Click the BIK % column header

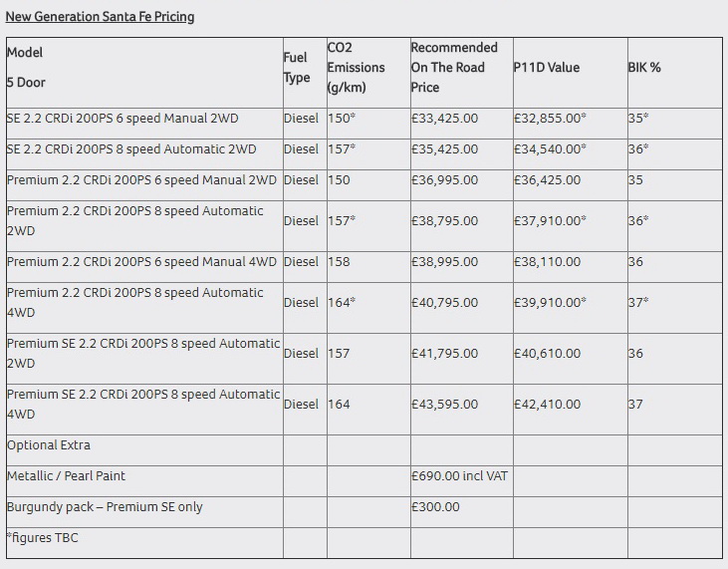tap(644, 68)
